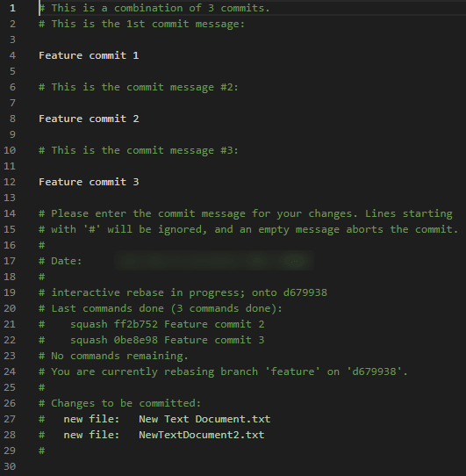Click the 'No commands remaining.' line
The image size is (466, 476).
pyautogui.click(x=113, y=356)
